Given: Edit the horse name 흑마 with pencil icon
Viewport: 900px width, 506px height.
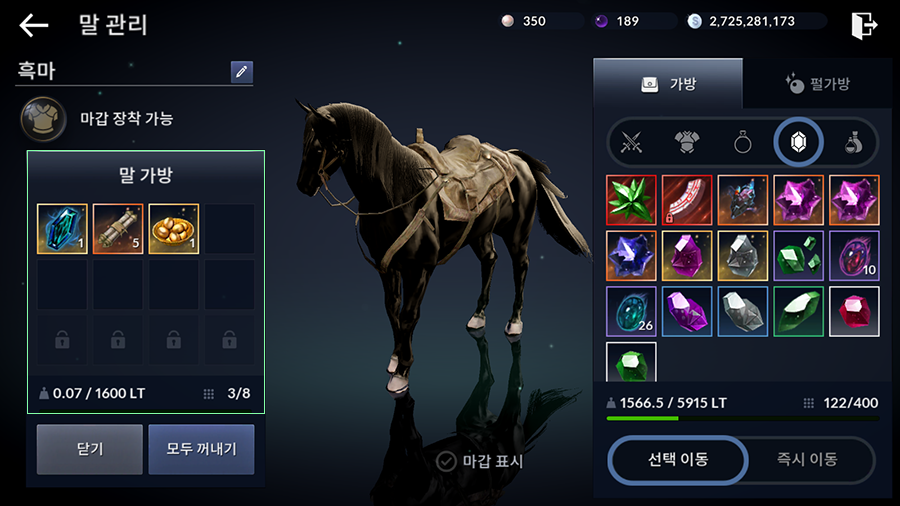Looking at the screenshot, I should click(242, 72).
